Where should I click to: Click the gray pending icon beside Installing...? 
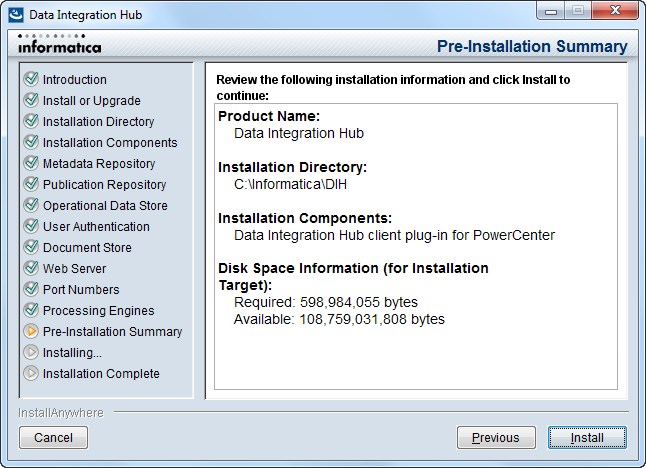coord(31,352)
